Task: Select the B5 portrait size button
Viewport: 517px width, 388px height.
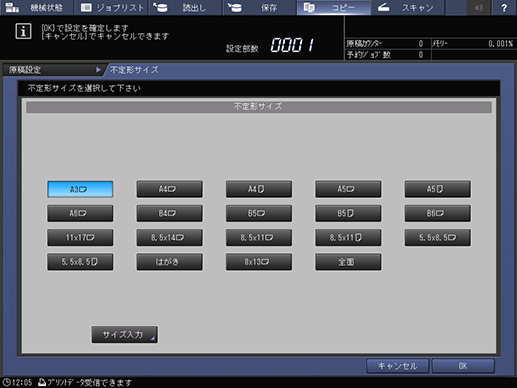Action: [x=348, y=213]
